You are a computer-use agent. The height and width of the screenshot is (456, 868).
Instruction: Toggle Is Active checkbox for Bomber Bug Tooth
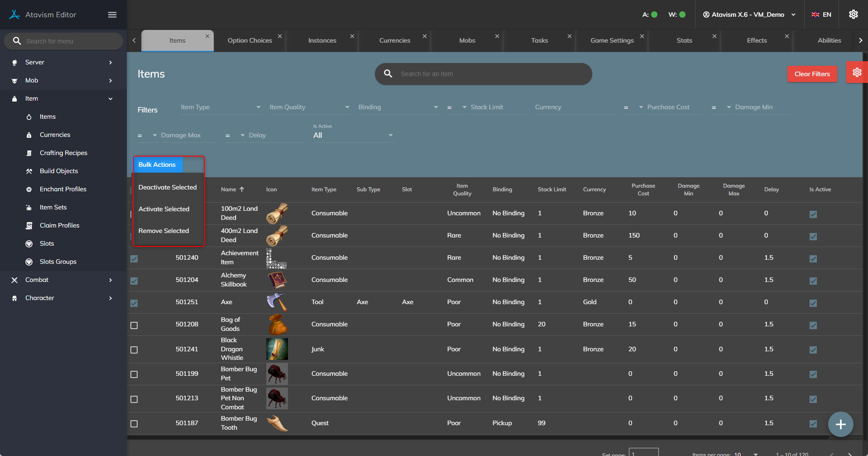pos(813,424)
